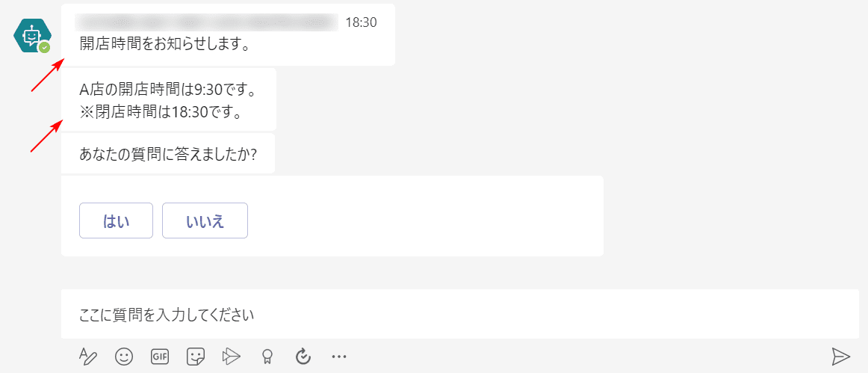Open the emoji smiley picker
Viewport: 868px width, 373px height.
tap(124, 357)
